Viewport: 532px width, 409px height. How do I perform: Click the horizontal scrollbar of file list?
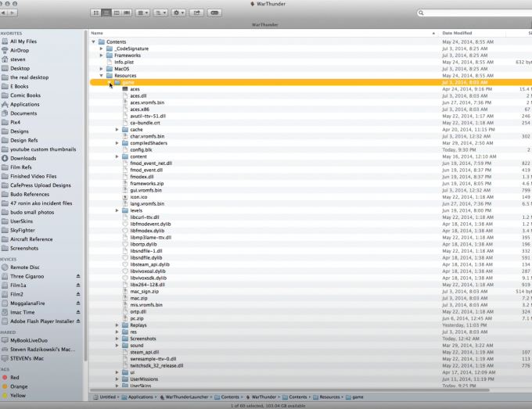tap(289, 390)
